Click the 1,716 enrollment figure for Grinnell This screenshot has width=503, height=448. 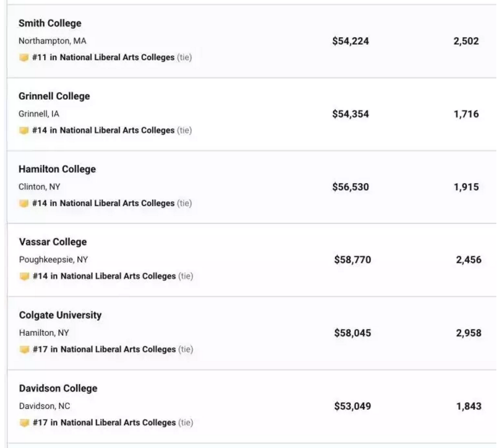tap(466, 114)
